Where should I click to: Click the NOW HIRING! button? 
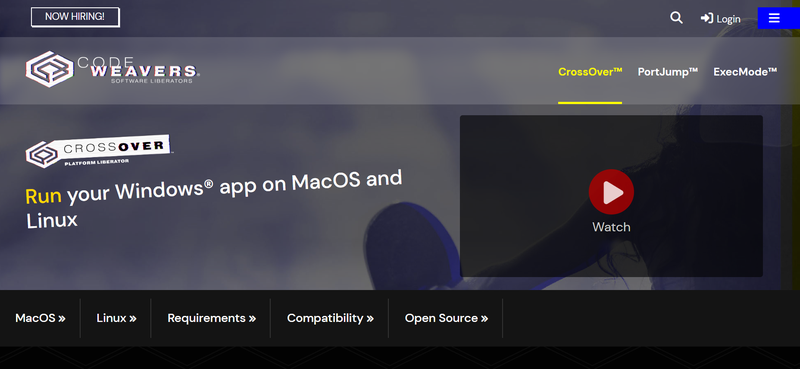coord(75,17)
